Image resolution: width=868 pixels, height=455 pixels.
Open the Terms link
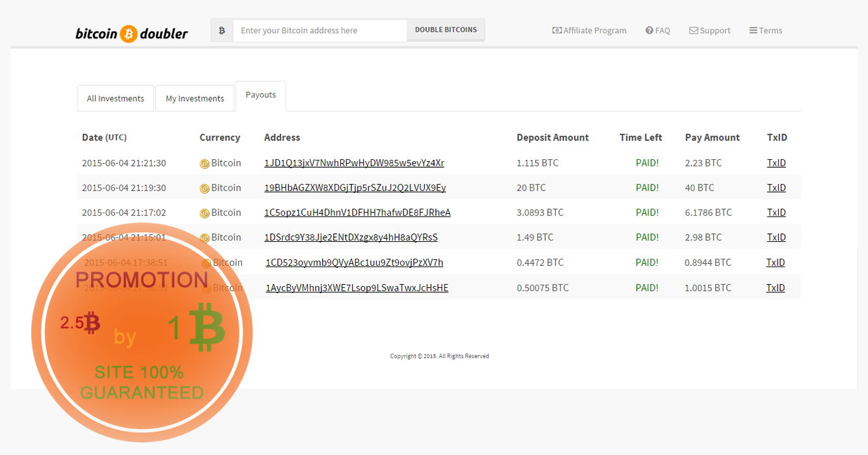pyautogui.click(x=766, y=31)
